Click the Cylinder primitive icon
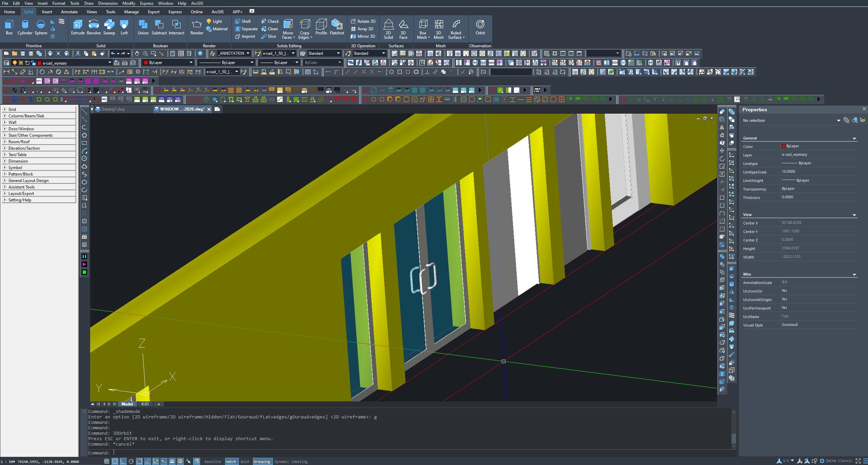The height and width of the screenshot is (465, 868). pyautogui.click(x=25, y=27)
